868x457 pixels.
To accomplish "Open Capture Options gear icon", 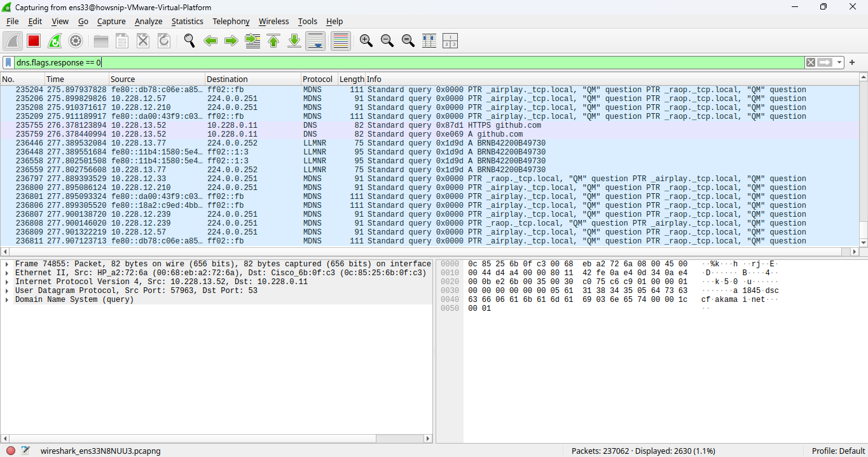I will pyautogui.click(x=76, y=41).
